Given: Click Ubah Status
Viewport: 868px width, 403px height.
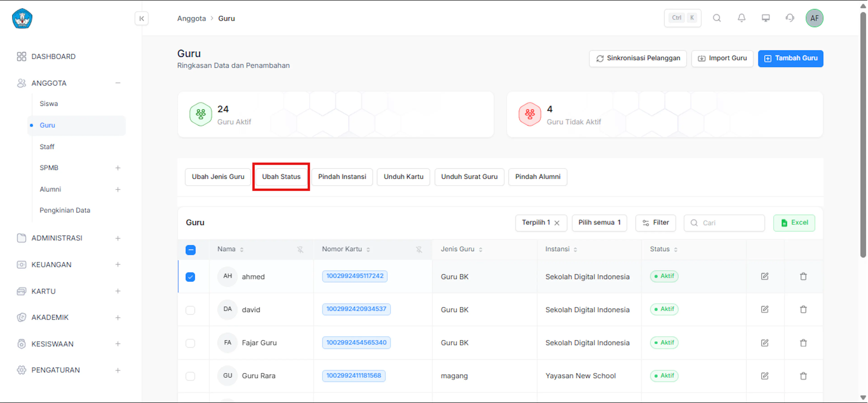Looking at the screenshot, I should tap(281, 177).
